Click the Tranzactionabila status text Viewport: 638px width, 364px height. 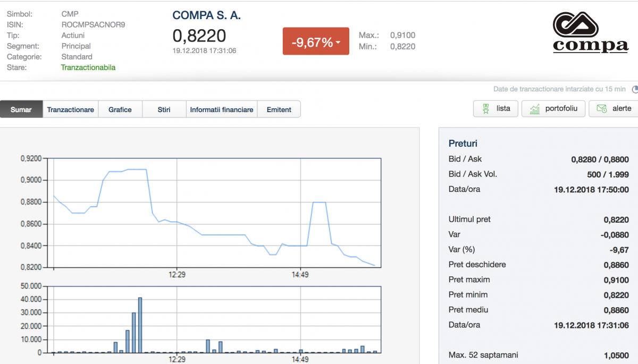pos(88,67)
